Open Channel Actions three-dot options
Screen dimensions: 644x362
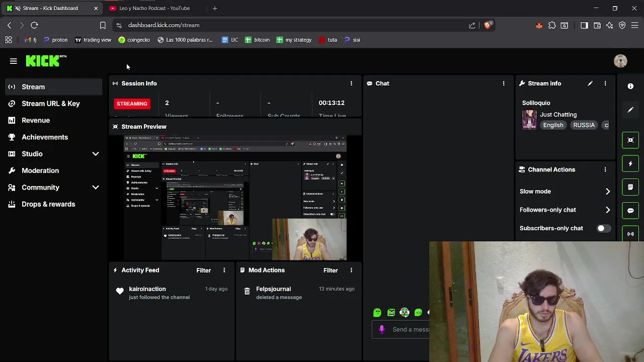coord(605,170)
